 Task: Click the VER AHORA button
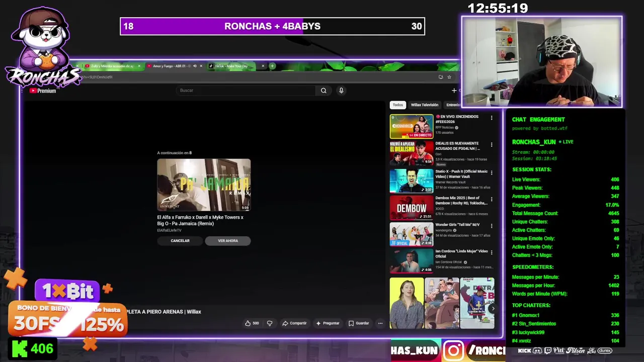coord(228,241)
